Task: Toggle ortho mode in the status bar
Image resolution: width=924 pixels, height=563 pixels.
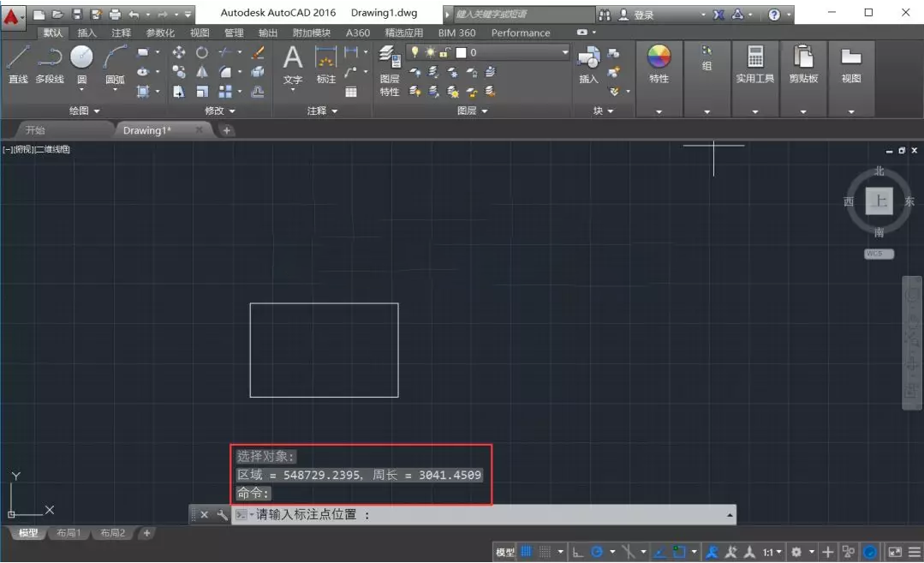Action: [578, 552]
